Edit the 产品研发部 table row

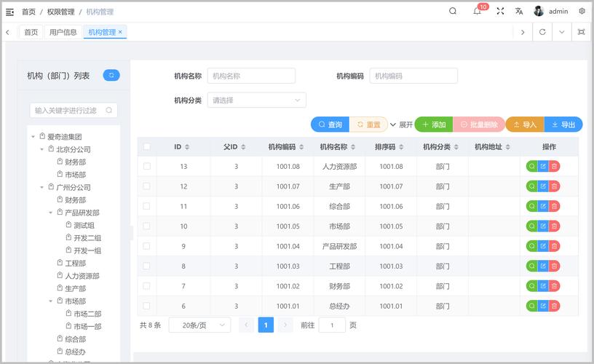pyautogui.click(x=543, y=246)
